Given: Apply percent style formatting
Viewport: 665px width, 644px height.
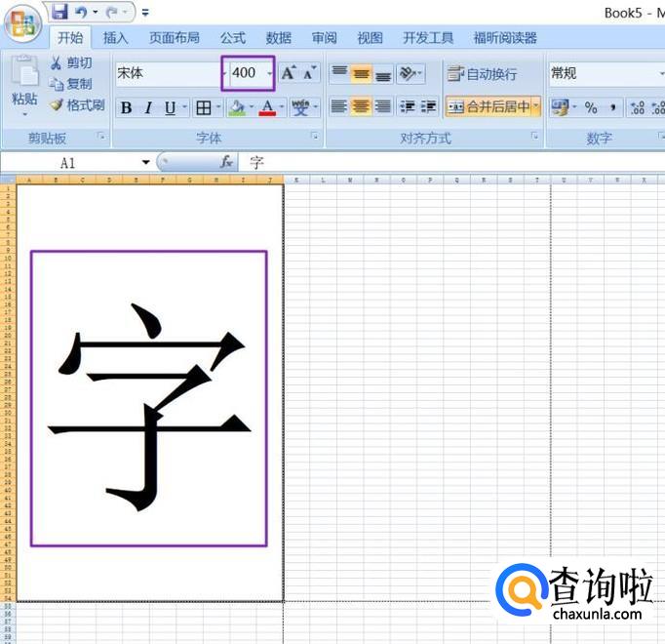Looking at the screenshot, I should click(x=591, y=107).
